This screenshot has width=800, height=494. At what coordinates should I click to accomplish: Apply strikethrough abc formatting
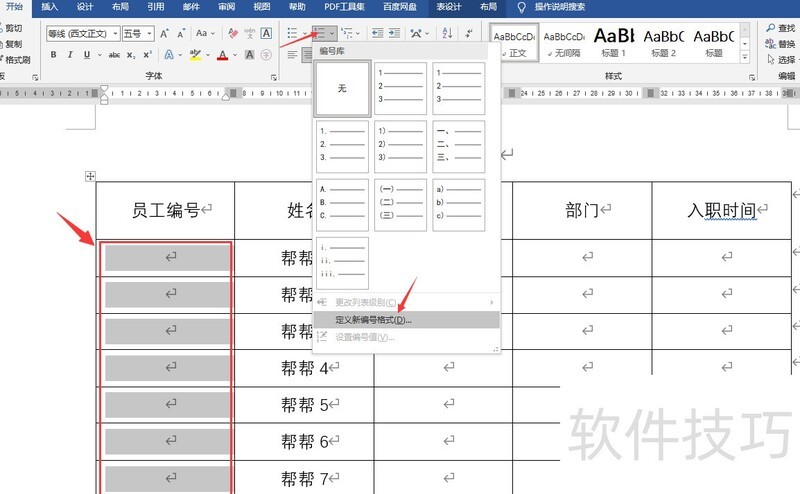[114, 55]
